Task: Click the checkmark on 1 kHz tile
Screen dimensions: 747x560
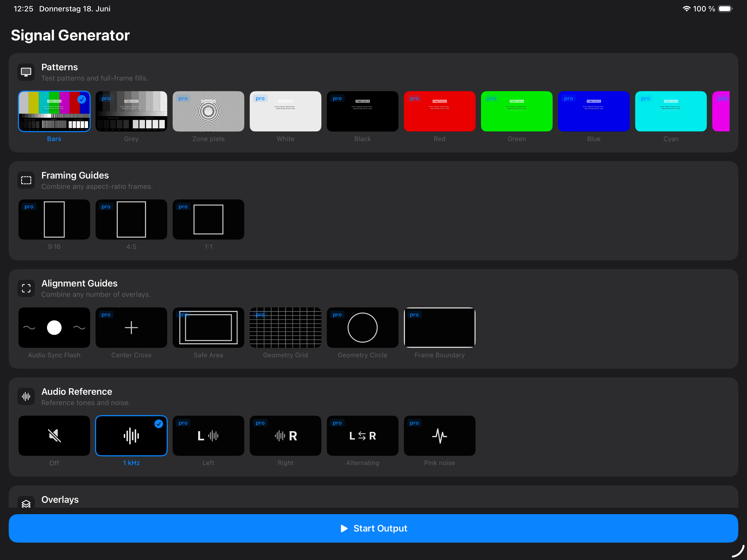Action: [159, 424]
